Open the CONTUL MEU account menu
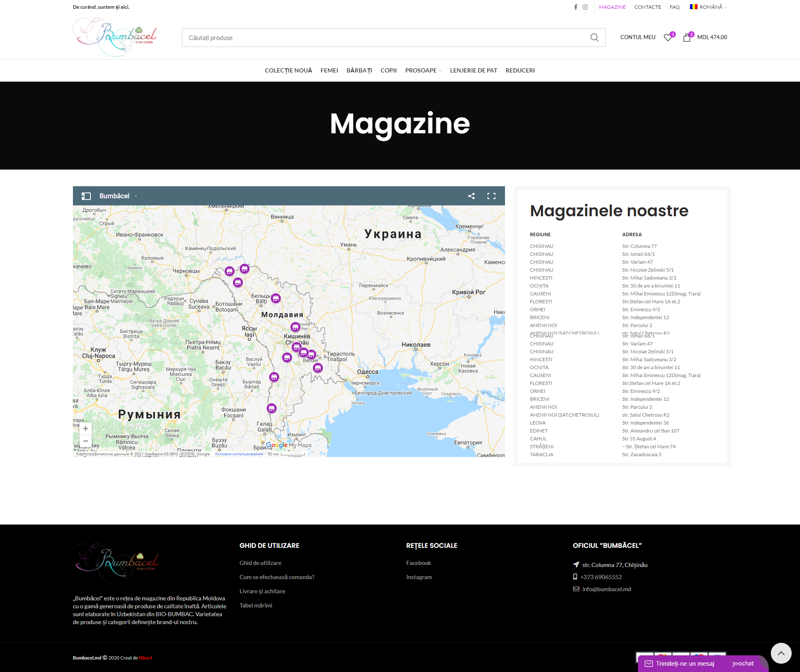Image resolution: width=800 pixels, height=672 pixels. point(637,37)
